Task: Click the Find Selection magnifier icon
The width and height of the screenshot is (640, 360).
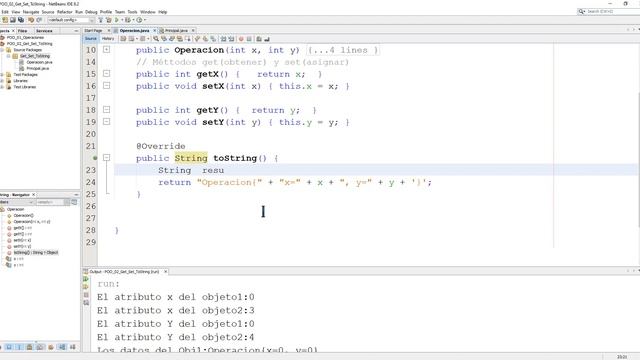Action: pyautogui.click(x=156, y=39)
